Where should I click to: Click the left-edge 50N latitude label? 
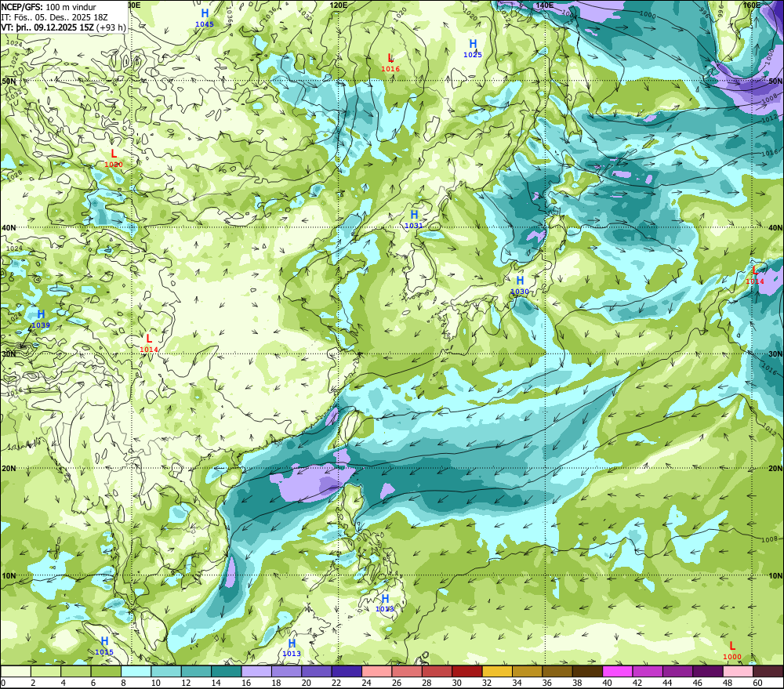9,81
